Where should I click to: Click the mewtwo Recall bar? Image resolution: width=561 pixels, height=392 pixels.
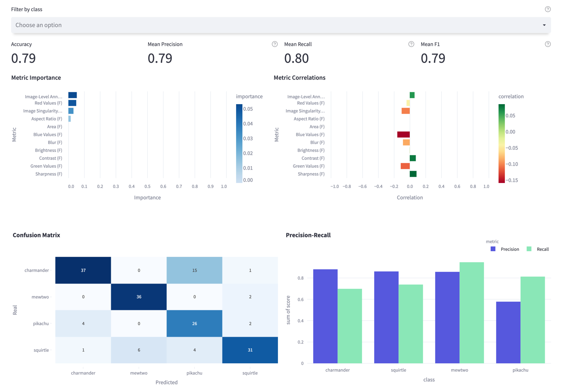pyautogui.click(x=472, y=313)
